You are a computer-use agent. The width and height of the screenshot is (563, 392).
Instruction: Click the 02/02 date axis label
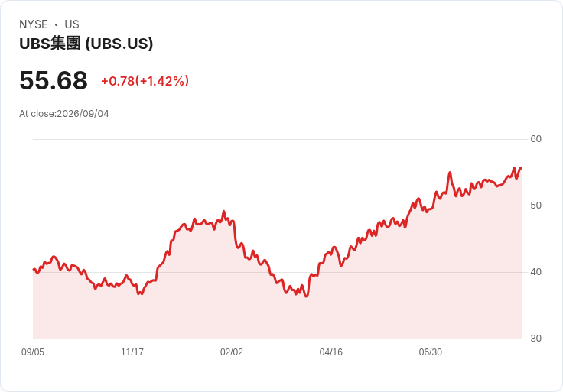pos(232,352)
